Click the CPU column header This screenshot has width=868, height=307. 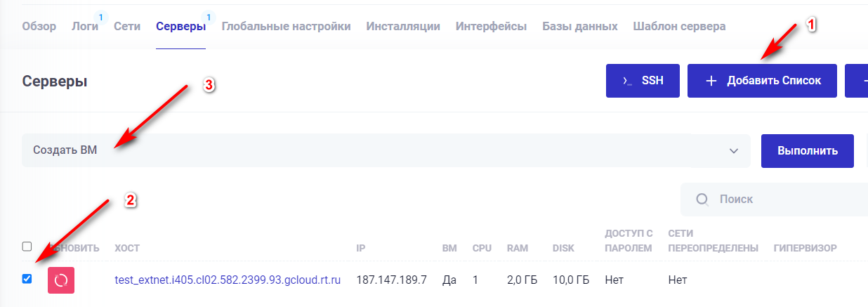pos(482,248)
